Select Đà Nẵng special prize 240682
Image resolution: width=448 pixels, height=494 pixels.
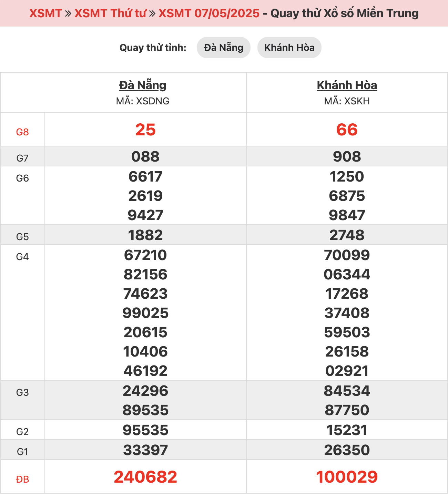(145, 477)
